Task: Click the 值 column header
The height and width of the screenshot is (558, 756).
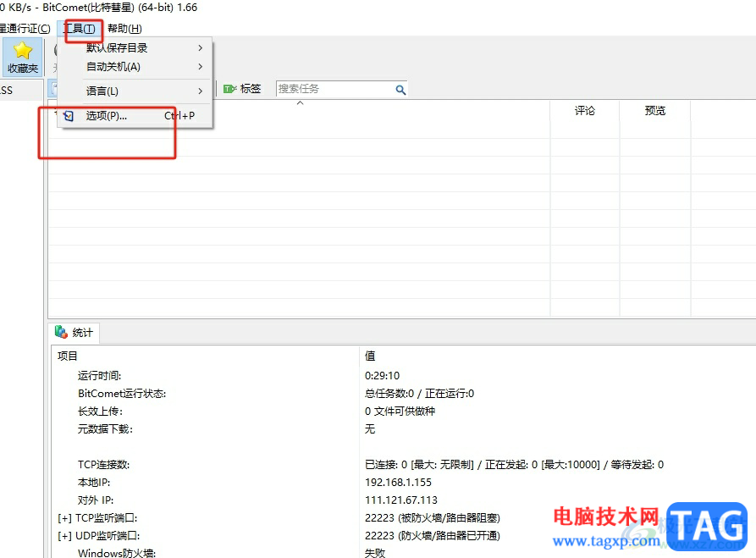Action: point(370,356)
